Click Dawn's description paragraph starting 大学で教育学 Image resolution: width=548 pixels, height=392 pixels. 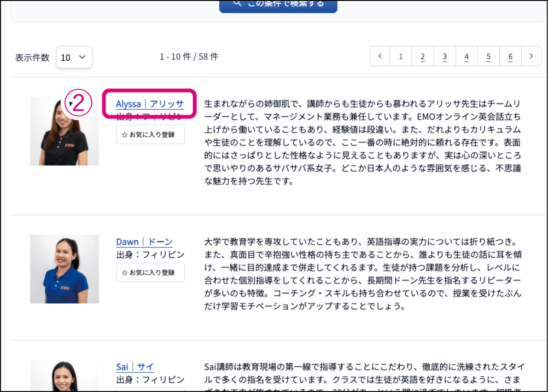363,274
